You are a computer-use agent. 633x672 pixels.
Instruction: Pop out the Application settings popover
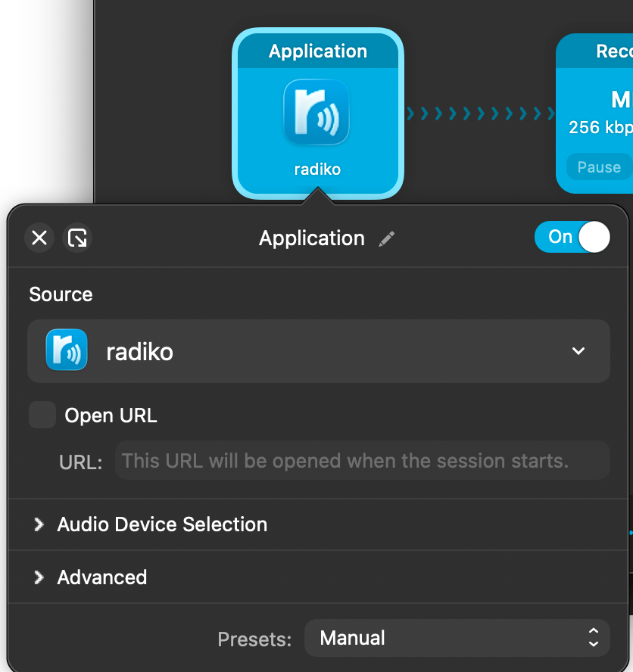tap(77, 238)
